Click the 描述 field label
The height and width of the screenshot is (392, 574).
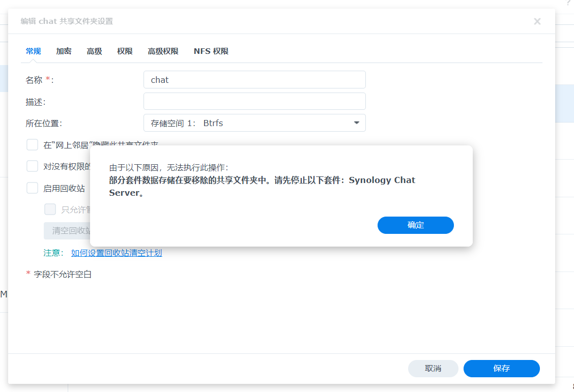point(36,102)
